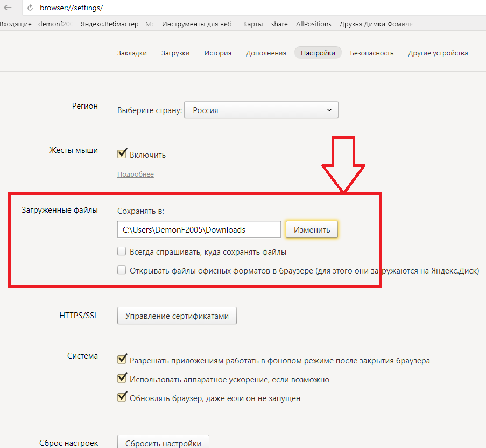The width and height of the screenshot is (486, 448).
Task: Open the Яндекс.Вебмастер bookmark
Action: pos(116,24)
